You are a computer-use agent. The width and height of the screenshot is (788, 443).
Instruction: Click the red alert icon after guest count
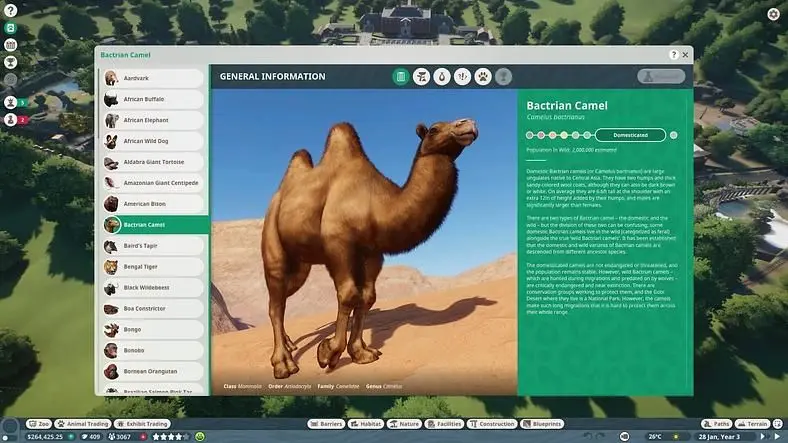(x=143, y=437)
